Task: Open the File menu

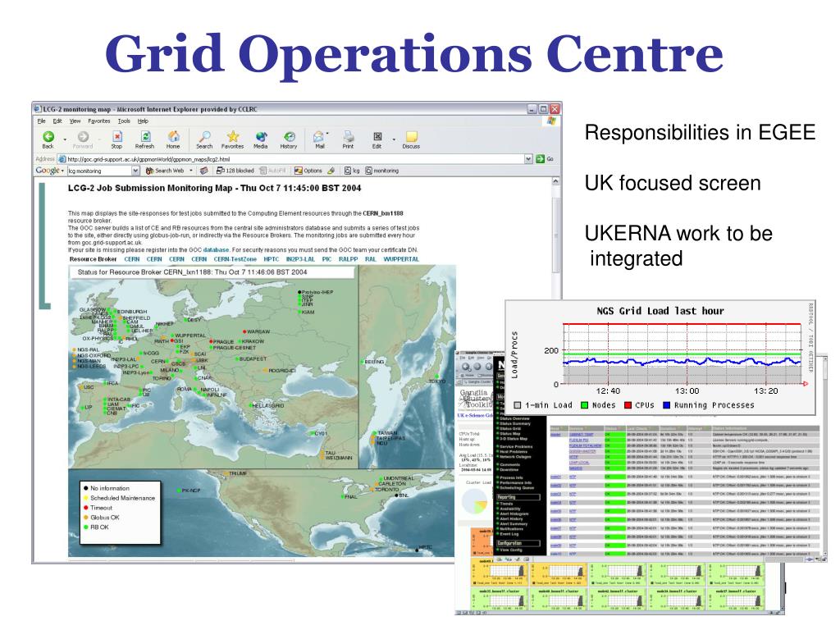Action: (x=41, y=121)
